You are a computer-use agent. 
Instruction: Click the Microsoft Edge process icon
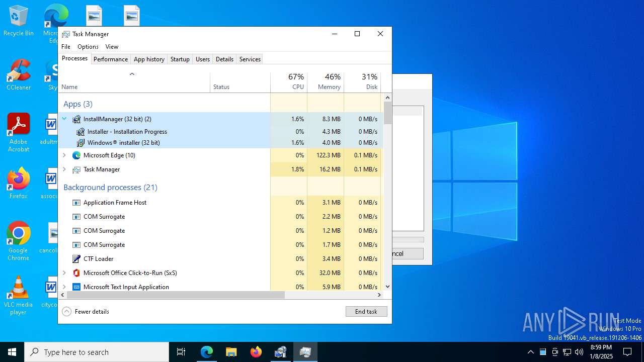(76, 155)
